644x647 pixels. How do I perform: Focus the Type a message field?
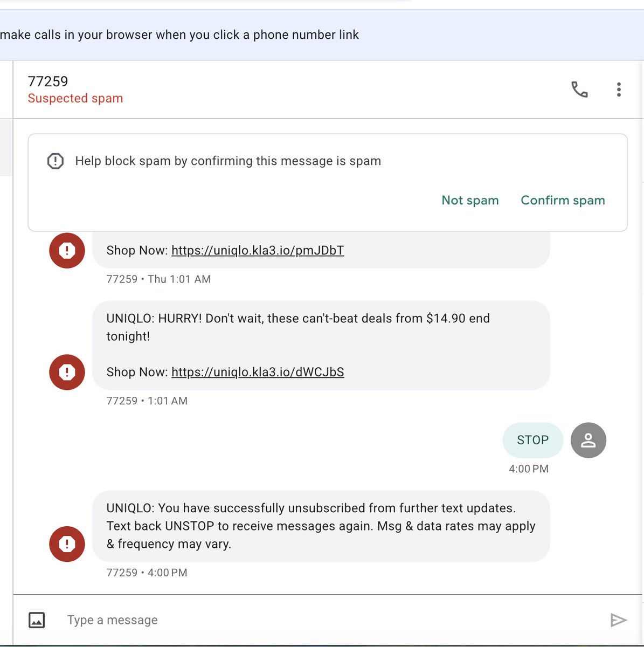pos(329,620)
